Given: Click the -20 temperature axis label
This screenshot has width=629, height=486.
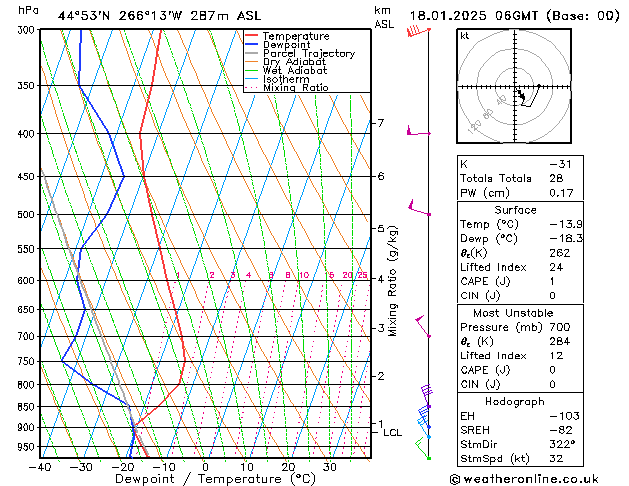Looking at the screenshot, I should (122, 467).
